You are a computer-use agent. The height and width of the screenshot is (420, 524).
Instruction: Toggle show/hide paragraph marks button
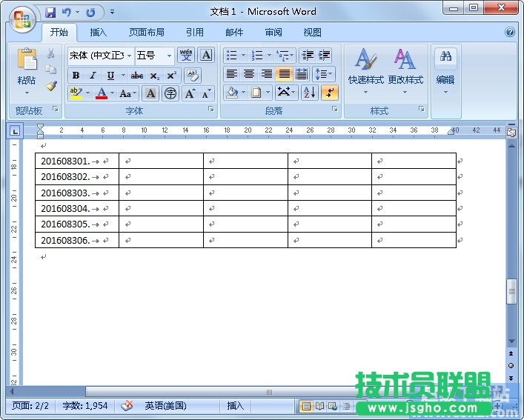pyautogui.click(x=330, y=93)
